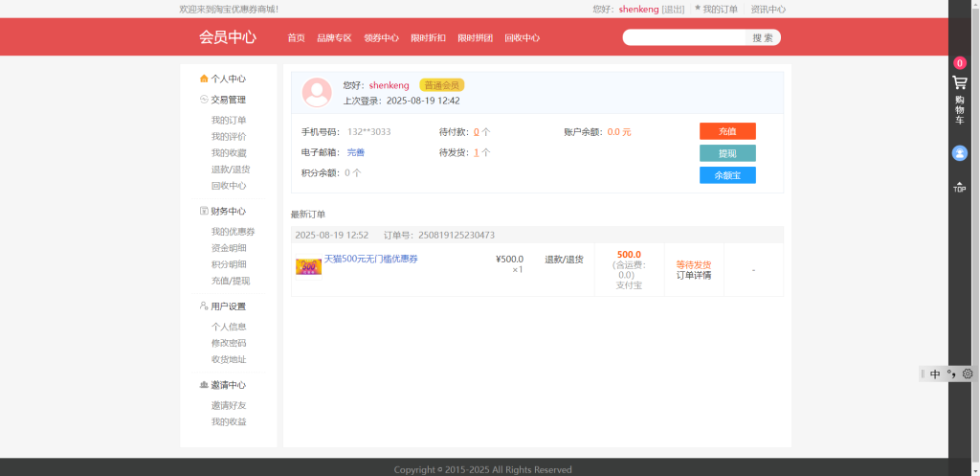
Task: Open 我的收藏 in the sidebar
Action: click(x=229, y=152)
